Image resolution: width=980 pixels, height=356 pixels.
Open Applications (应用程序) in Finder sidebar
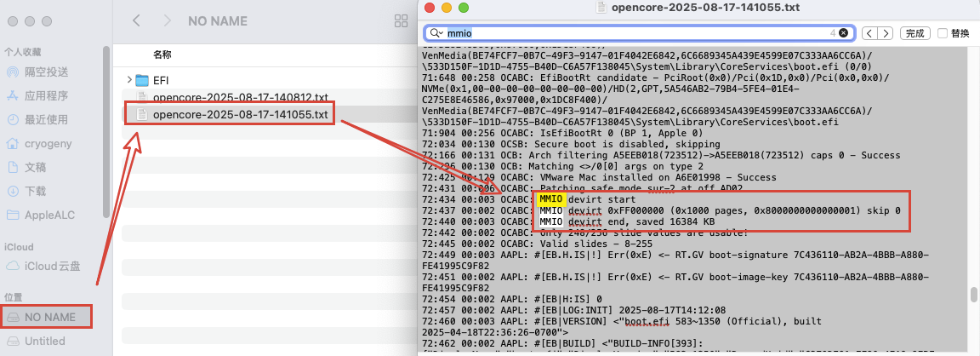38,95
